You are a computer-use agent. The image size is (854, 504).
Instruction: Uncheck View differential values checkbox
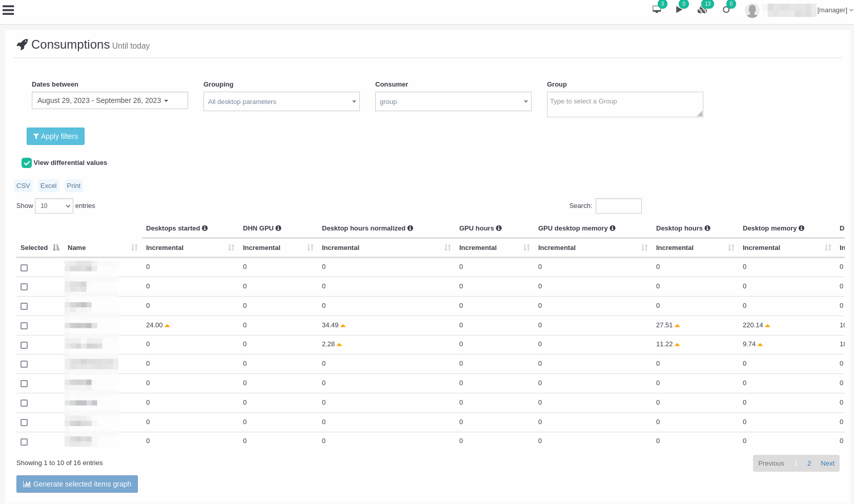click(27, 163)
